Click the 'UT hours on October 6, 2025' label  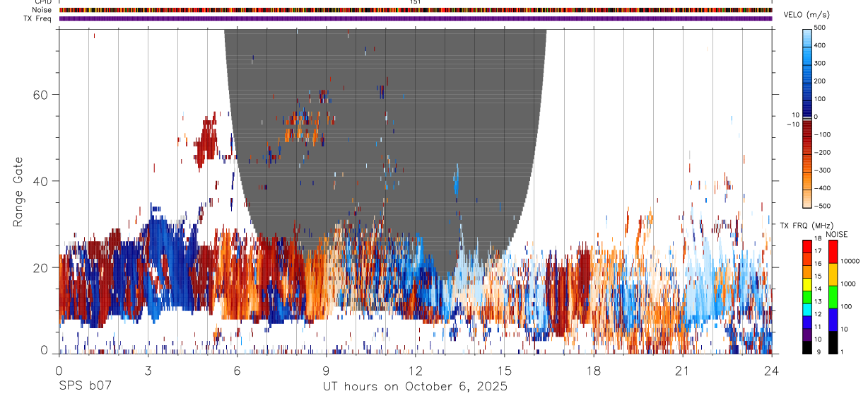(415, 387)
